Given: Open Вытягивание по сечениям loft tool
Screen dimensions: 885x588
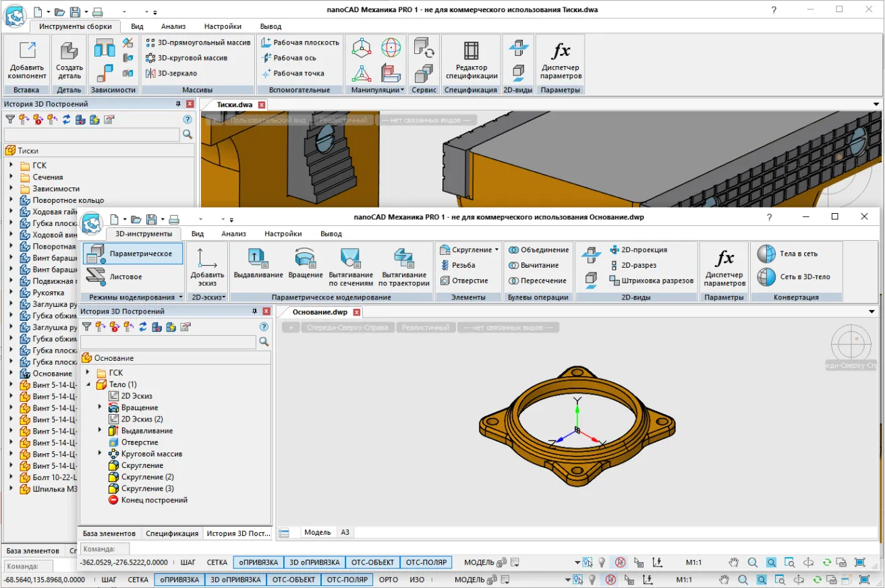Looking at the screenshot, I should tap(351, 264).
